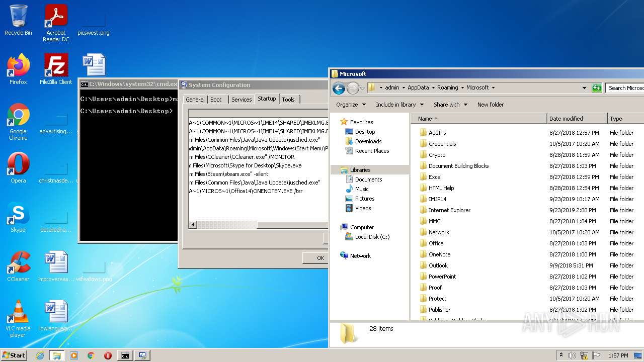
Task: Click the volume tray icon
Action: 572,355
